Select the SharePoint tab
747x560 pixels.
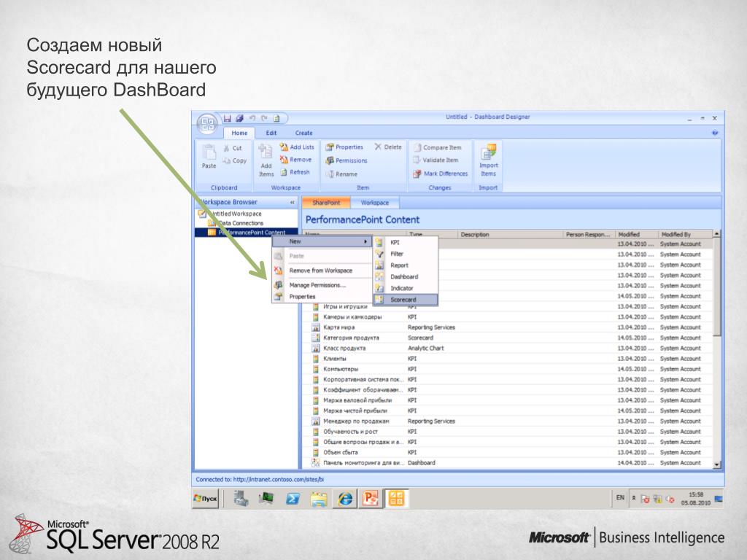click(326, 203)
